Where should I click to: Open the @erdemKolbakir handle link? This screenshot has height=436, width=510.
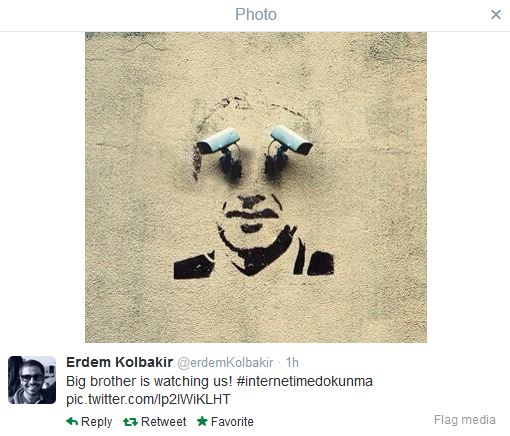tap(225, 362)
